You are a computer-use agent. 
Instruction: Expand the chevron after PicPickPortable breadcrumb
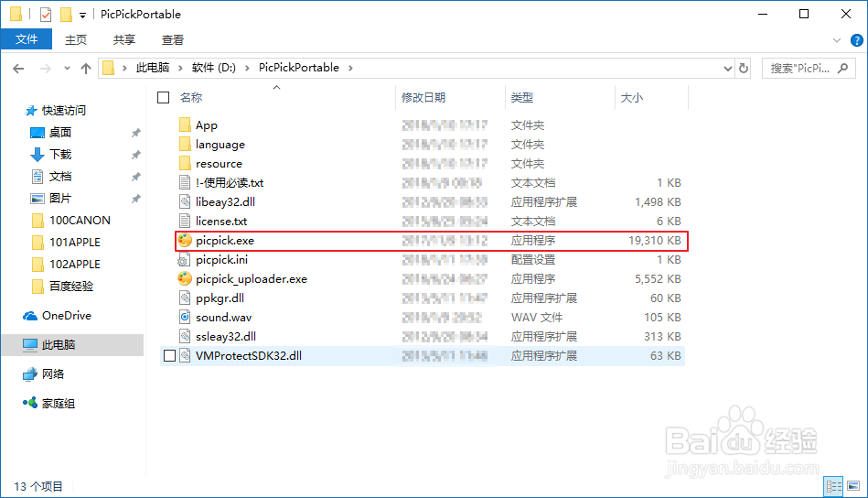coord(350,68)
